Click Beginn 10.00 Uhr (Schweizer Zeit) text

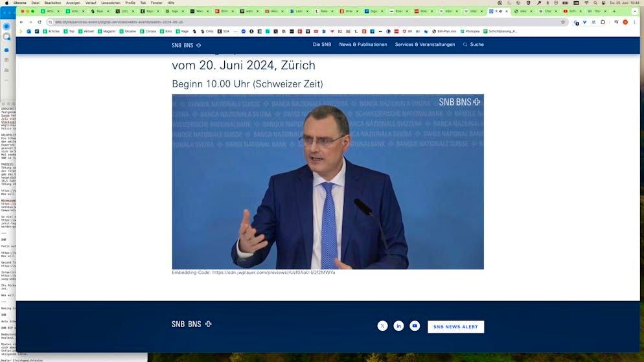(247, 84)
